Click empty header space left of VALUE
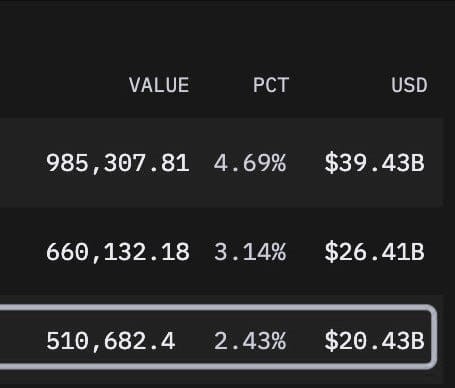 click(63, 85)
